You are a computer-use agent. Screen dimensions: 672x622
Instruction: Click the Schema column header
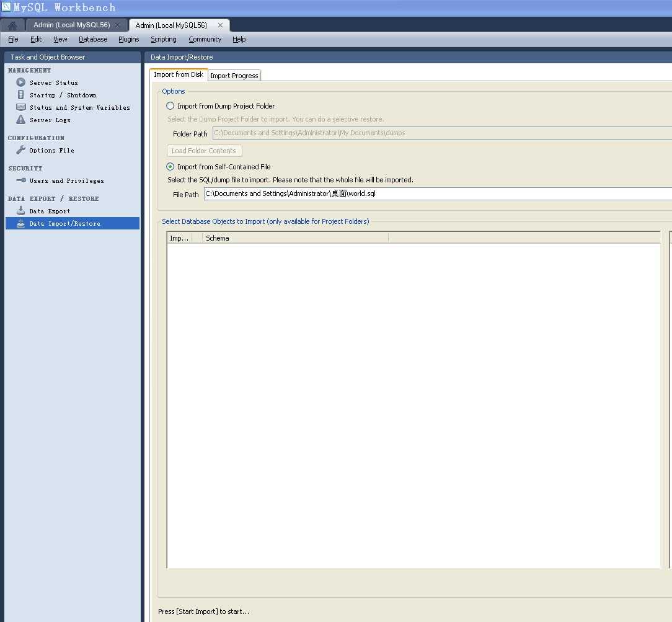pos(296,238)
